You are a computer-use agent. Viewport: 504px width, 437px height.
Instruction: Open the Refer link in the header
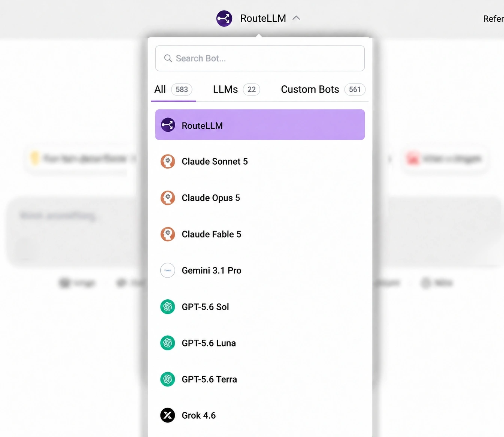[x=494, y=19]
